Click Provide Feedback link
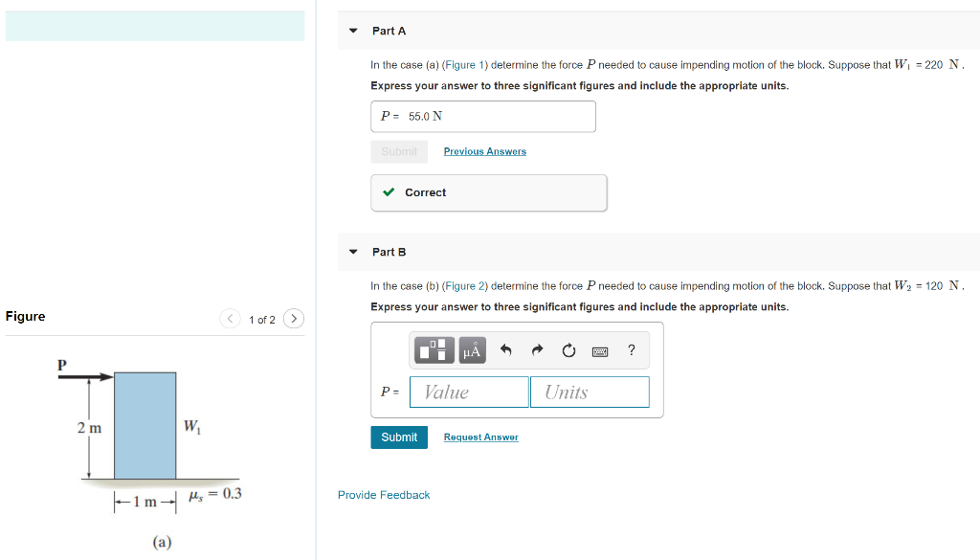The height and width of the screenshot is (560, 980). point(383,495)
